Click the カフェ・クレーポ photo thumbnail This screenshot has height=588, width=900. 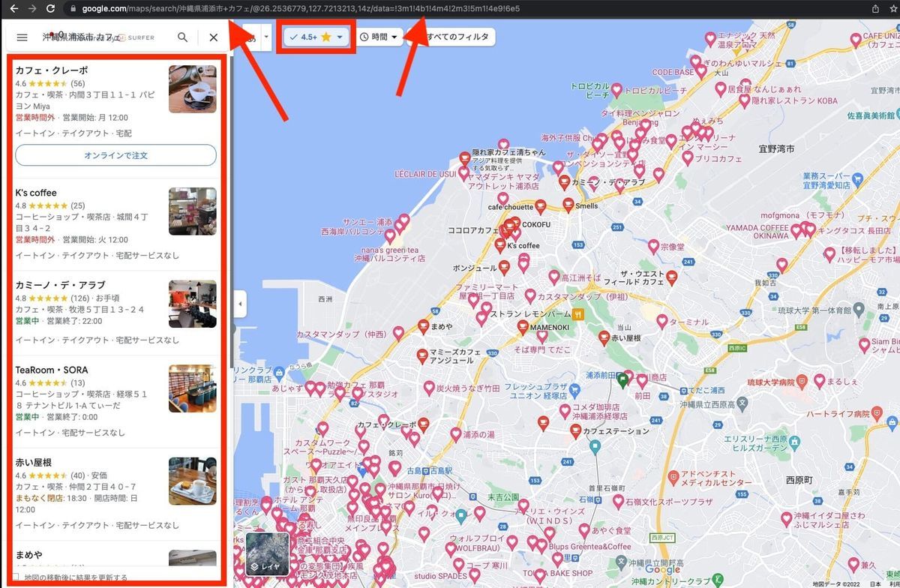pos(193,89)
